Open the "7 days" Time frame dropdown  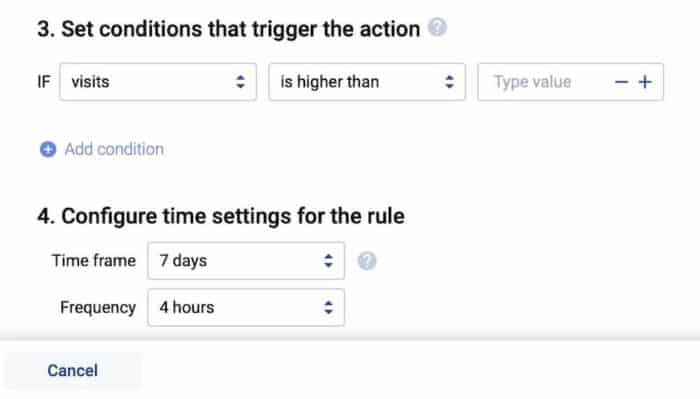[x=246, y=261]
